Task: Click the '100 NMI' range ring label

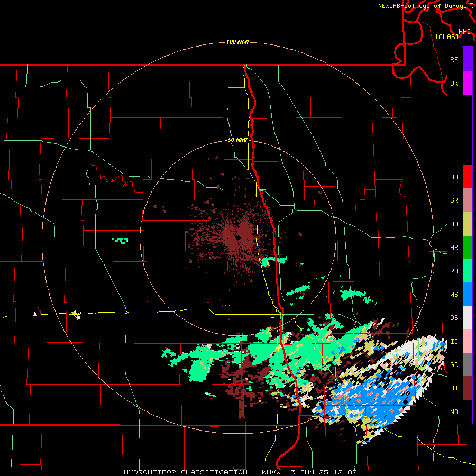Action: pyautogui.click(x=237, y=42)
